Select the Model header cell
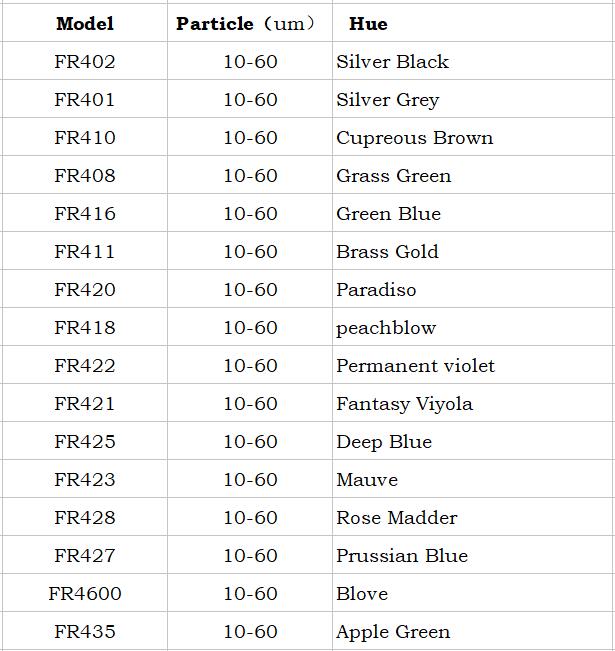615x651 pixels. point(85,23)
